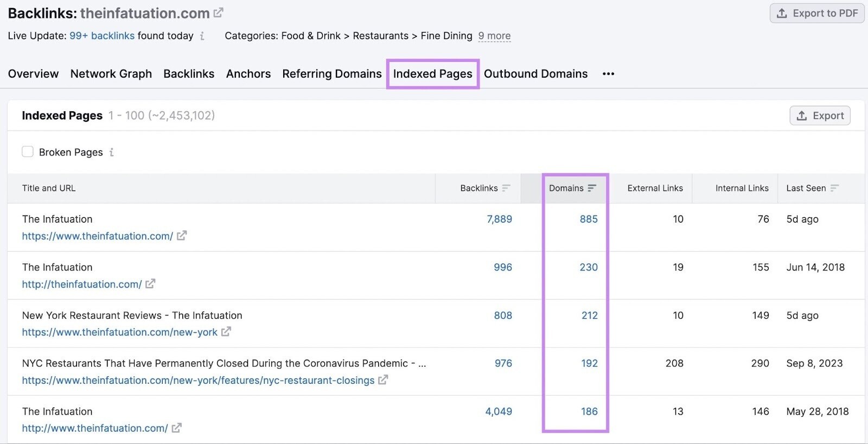Select the Indexed Pages tab

tap(433, 74)
